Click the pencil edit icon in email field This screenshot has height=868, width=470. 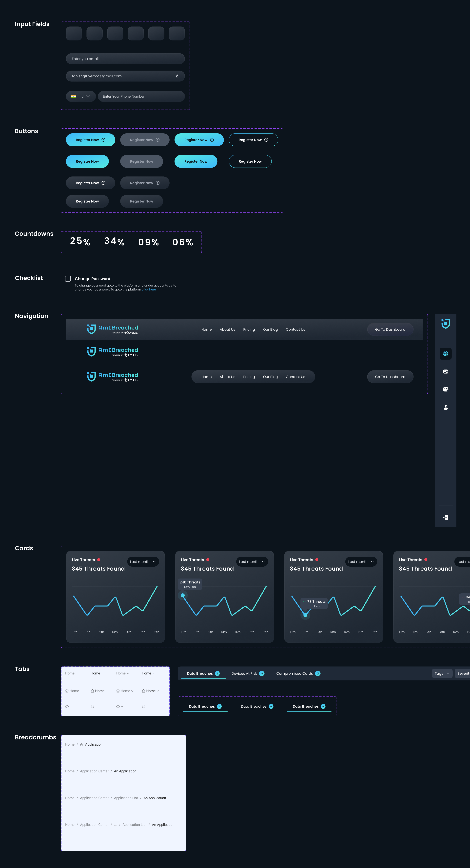click(177, 76)
